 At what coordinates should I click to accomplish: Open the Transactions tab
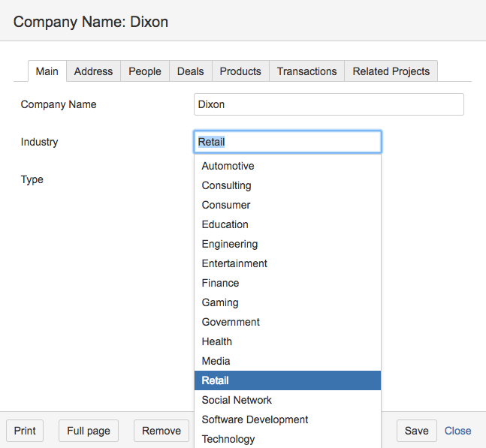click(306, 71)
